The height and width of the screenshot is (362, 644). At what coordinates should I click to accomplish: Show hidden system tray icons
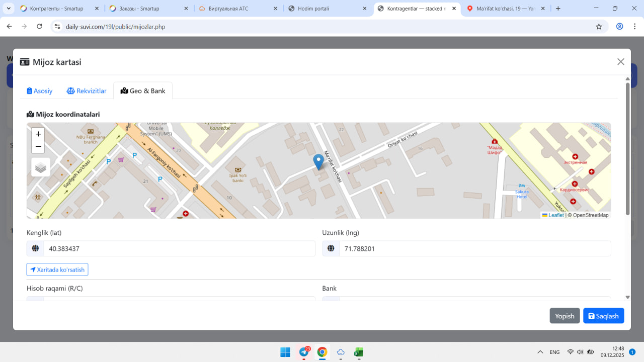(x=540, y=352)
